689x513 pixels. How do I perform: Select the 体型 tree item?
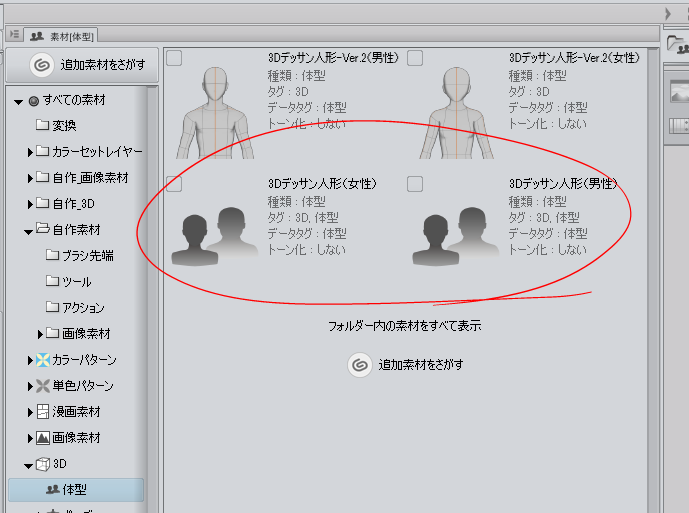76,490
